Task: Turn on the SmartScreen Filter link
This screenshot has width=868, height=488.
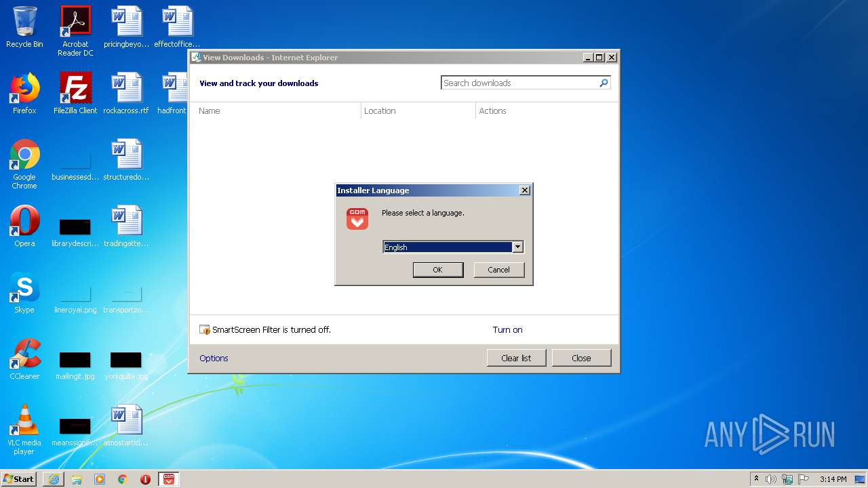Action: tap(507, 330)
